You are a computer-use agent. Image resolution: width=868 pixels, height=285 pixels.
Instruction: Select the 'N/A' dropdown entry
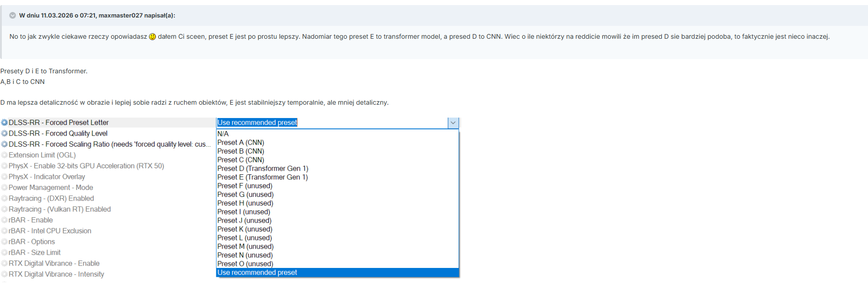click(x=223, y=134)
